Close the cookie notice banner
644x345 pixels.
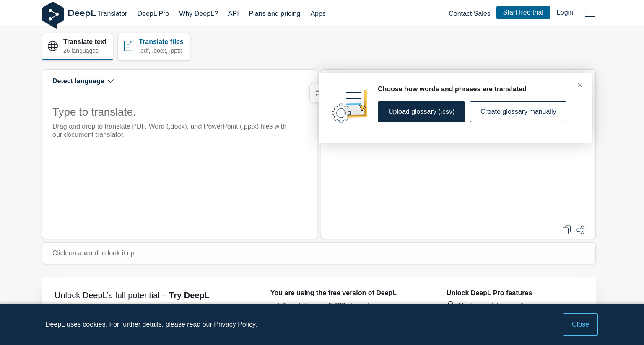[x=580, y=324]
